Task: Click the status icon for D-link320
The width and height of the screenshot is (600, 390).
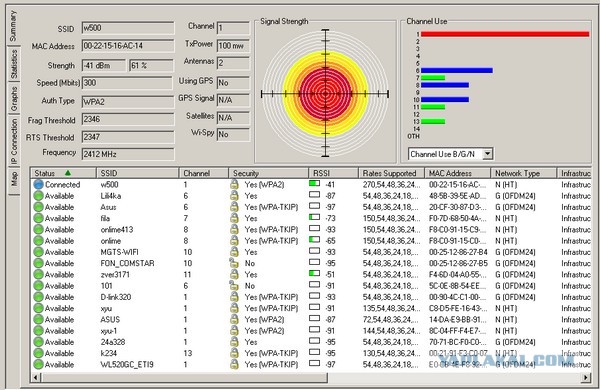Action: [38, 297]
